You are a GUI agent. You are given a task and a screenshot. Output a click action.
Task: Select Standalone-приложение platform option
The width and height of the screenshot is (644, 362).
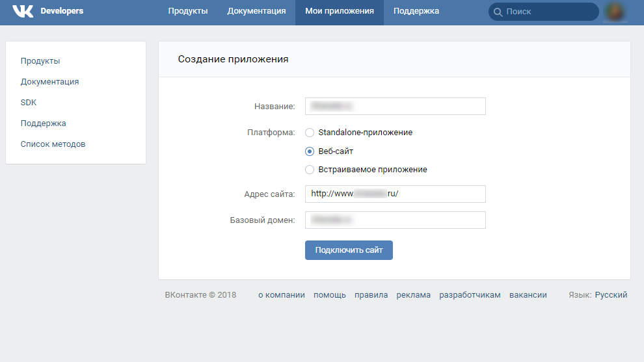tap(310, 133)
